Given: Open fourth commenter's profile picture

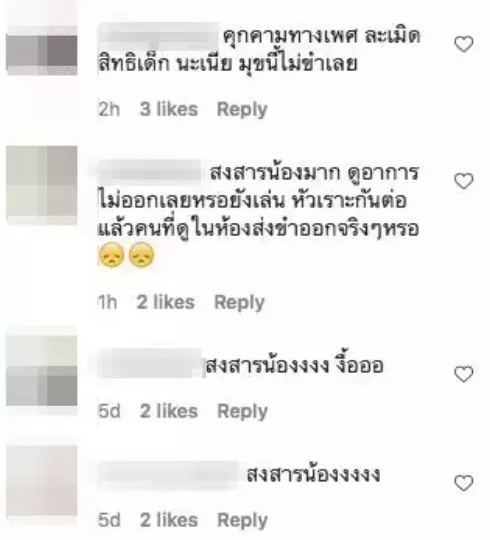Looking at the screenshot, I should point(42,481).
